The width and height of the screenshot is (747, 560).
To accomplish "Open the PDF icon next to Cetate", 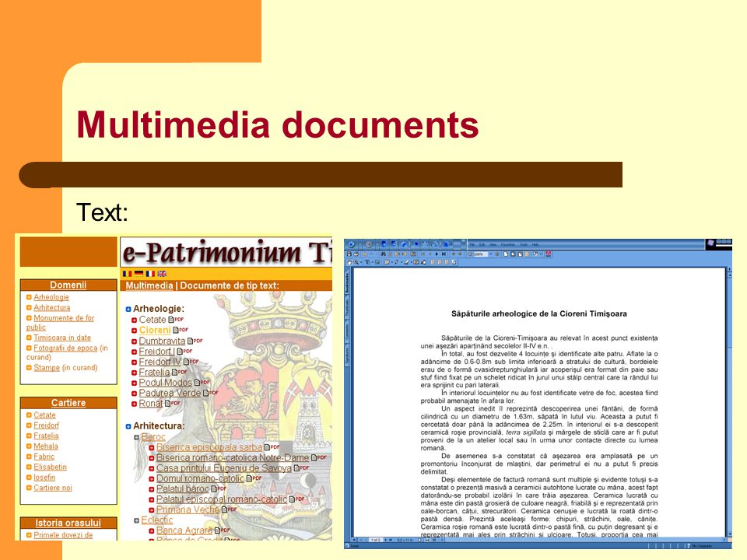I will (x=176, y=320).
